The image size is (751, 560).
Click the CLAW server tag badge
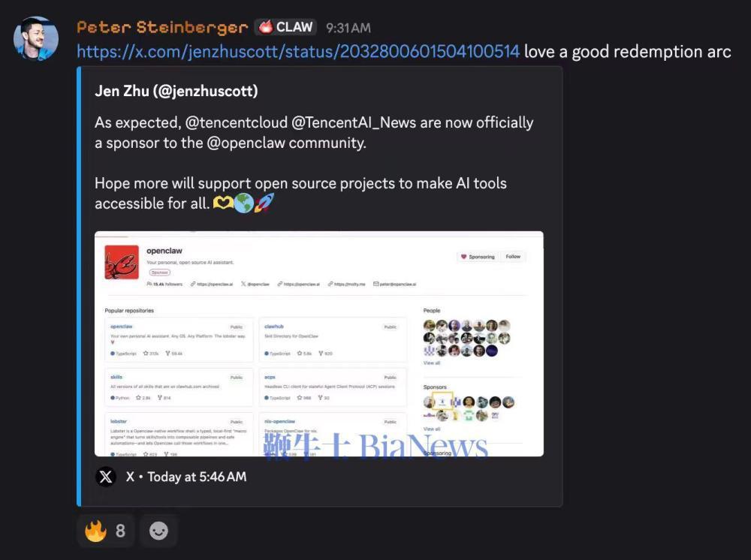[286, 27]
